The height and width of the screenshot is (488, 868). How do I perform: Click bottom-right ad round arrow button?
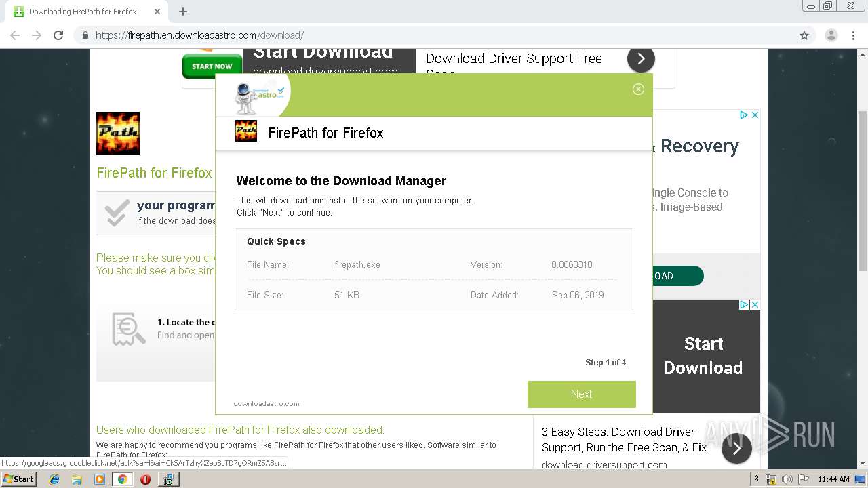(736, 448)
